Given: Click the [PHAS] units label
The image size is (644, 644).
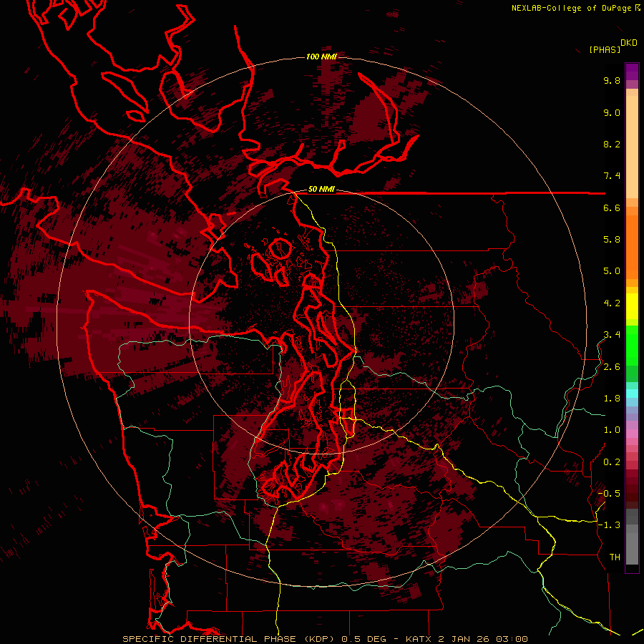Looking at the screenshot, I should [x=605, y=49].
